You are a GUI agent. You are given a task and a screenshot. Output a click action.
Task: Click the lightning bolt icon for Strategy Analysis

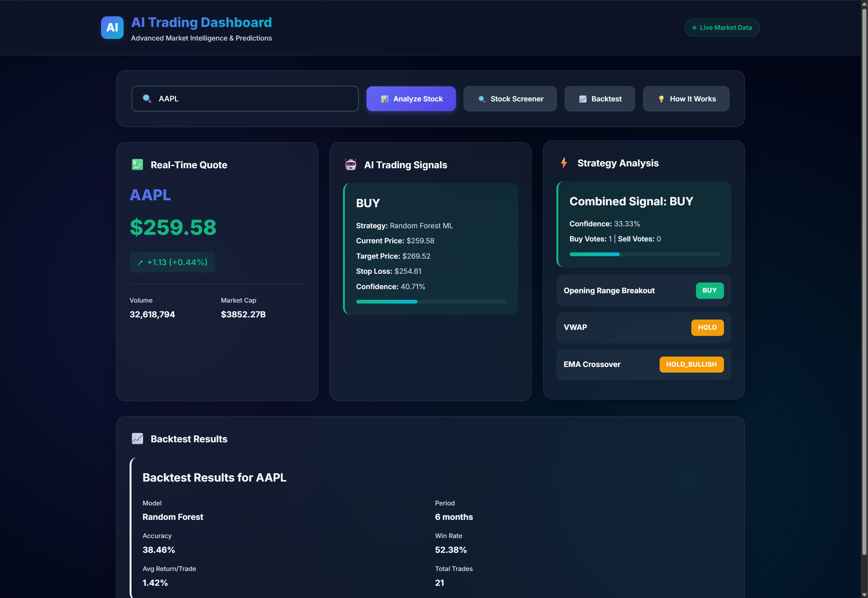point(564,163)
